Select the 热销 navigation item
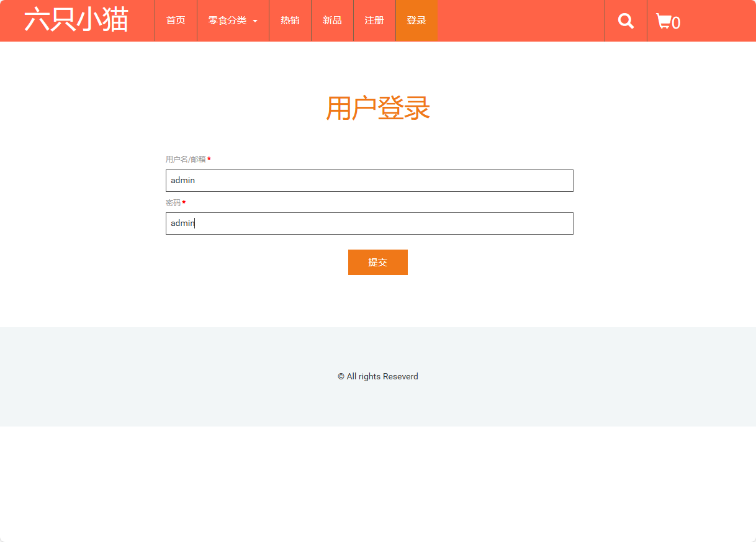Screen dimensions: 756x542 [x=289, y=20]
